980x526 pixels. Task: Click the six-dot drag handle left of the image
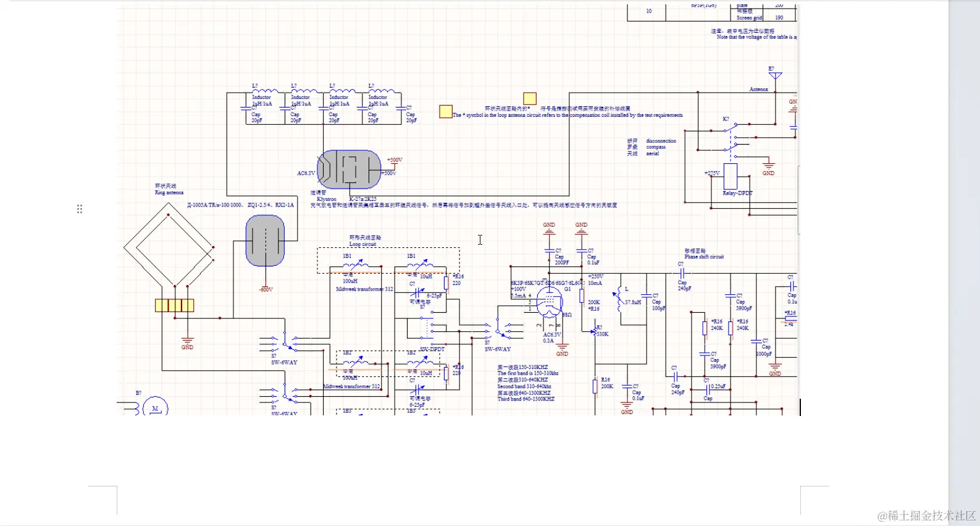(x=80, y=209)
